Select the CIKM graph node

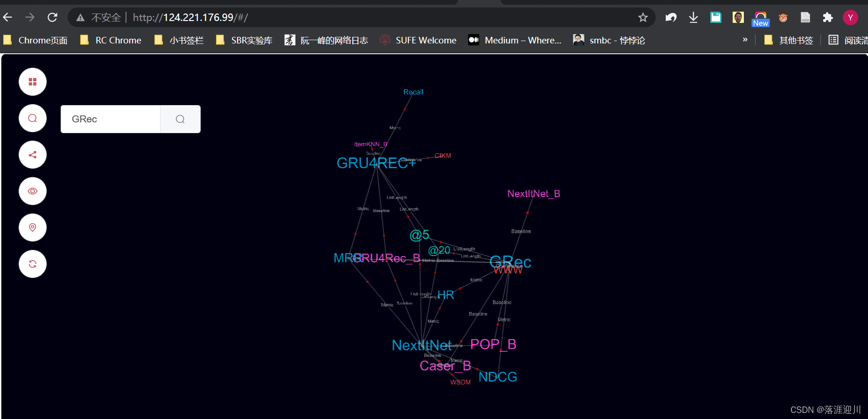pos(443,156)
